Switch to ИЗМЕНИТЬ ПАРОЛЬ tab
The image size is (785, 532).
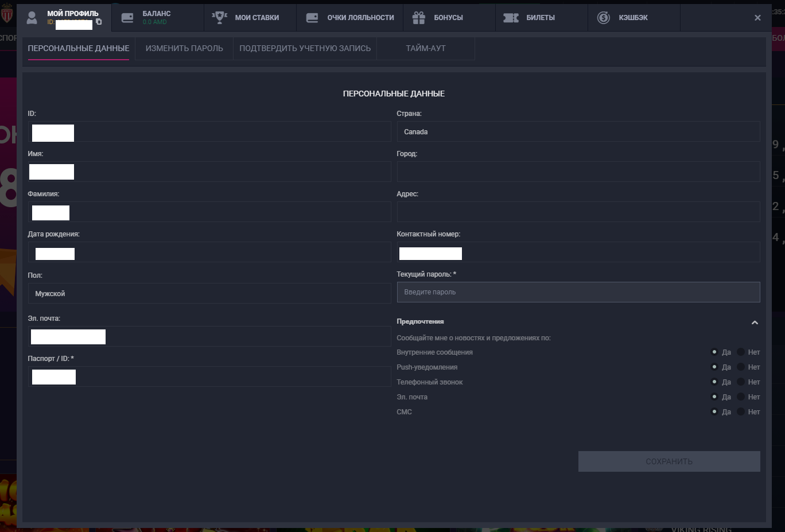tap(184, 49)
